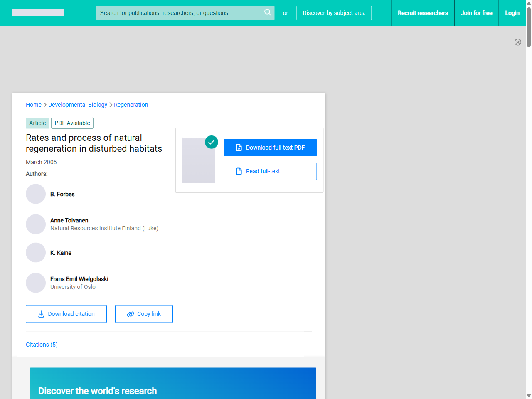
Task: Click University of Oslo affiliation
Action: point(73,287)
